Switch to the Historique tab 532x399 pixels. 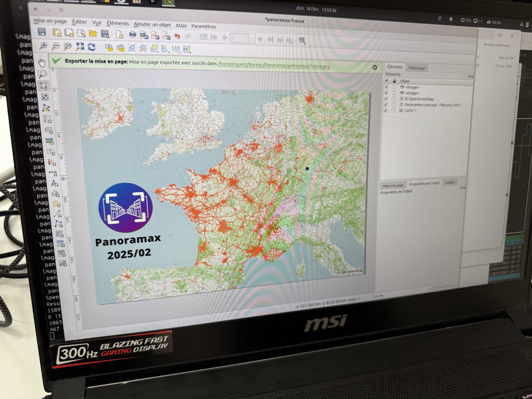[416, 68]
